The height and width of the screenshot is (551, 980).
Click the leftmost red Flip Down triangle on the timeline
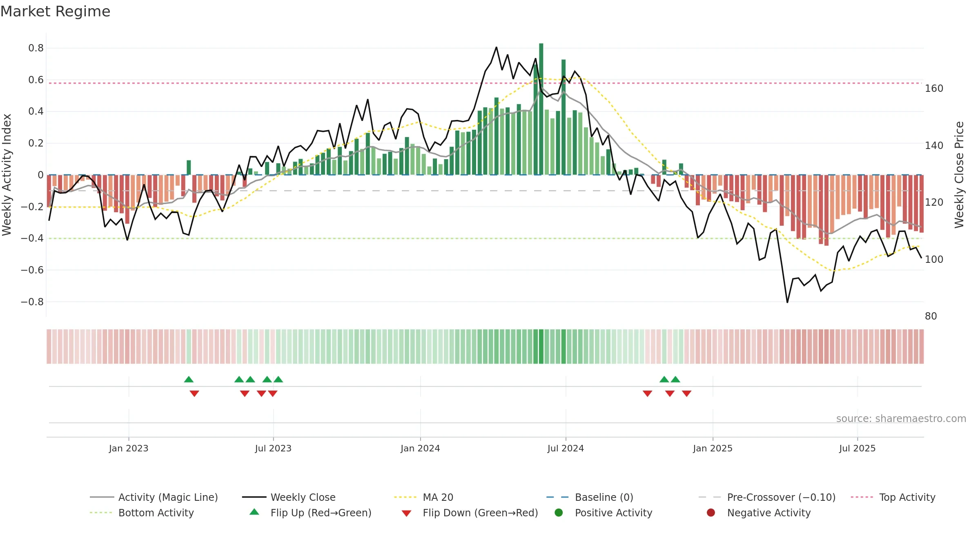pyautogui.click(x=194, y=393)
